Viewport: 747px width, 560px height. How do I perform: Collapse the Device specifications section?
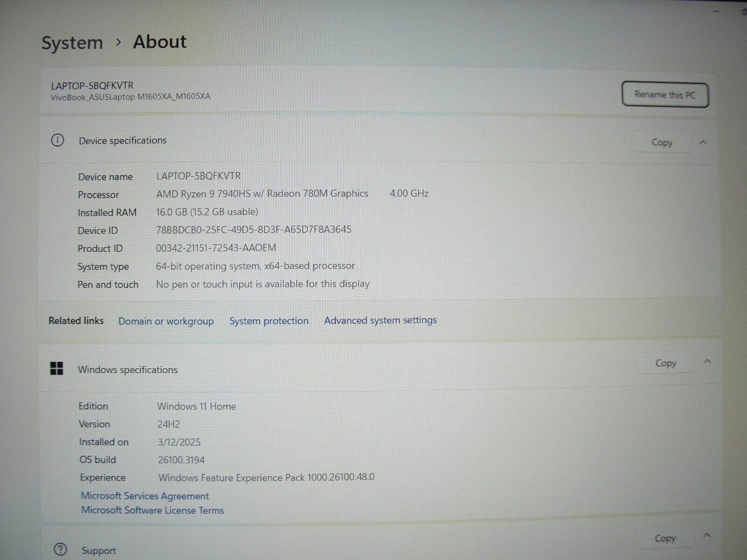[703, 142]
